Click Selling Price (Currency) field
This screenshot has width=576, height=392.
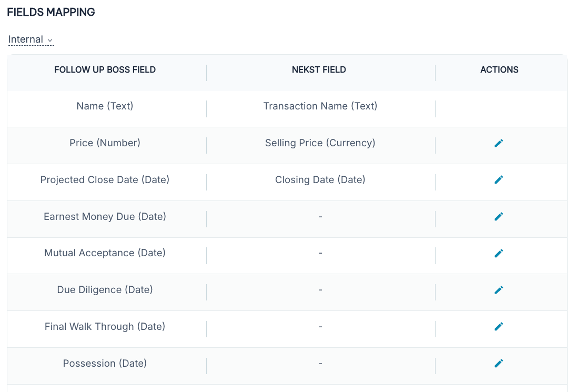pos(320,143)
